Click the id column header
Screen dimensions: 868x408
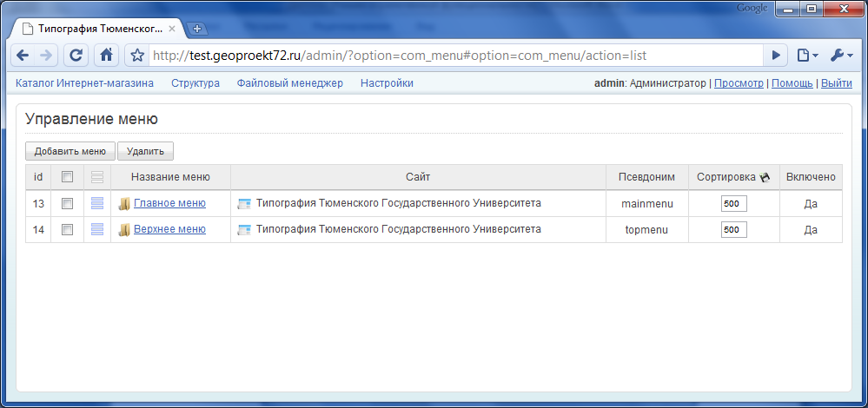(x=38, y=177)
